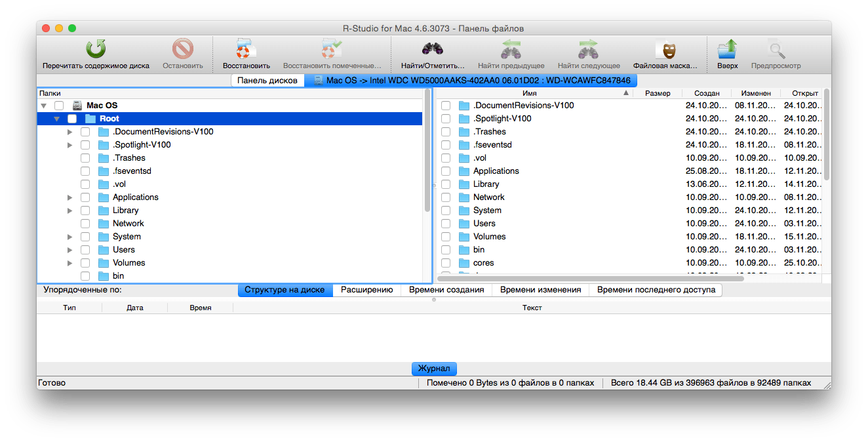
Task: Mark bin checkbox in right list
Action: [446, 250]
